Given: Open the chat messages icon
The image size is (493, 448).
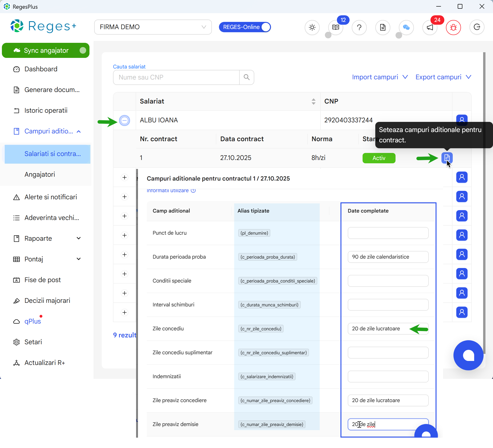Looking at the screenshot, I should pyautogui.click(x=406, y=27).
